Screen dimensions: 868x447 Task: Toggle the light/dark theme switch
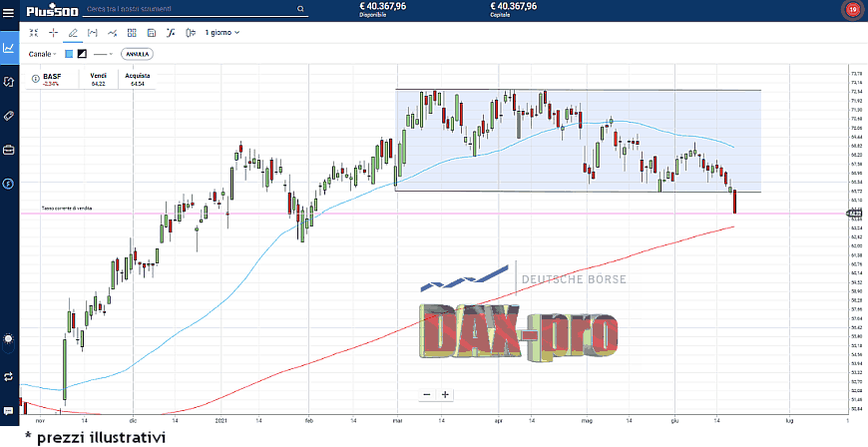tap(8, 343)
